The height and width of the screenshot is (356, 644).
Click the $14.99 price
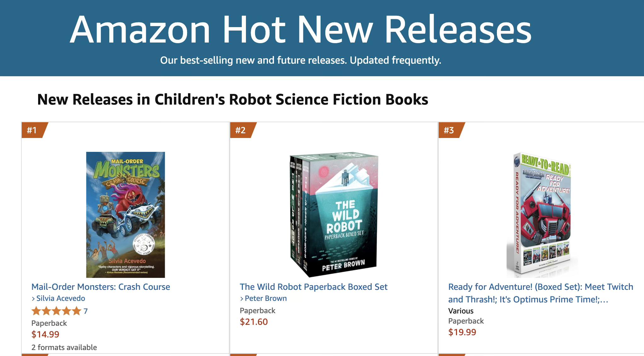(x=45, y=334)
